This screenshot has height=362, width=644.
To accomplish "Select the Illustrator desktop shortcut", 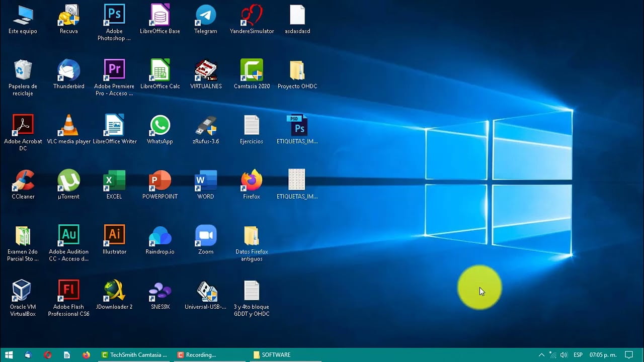I will 114,240.
